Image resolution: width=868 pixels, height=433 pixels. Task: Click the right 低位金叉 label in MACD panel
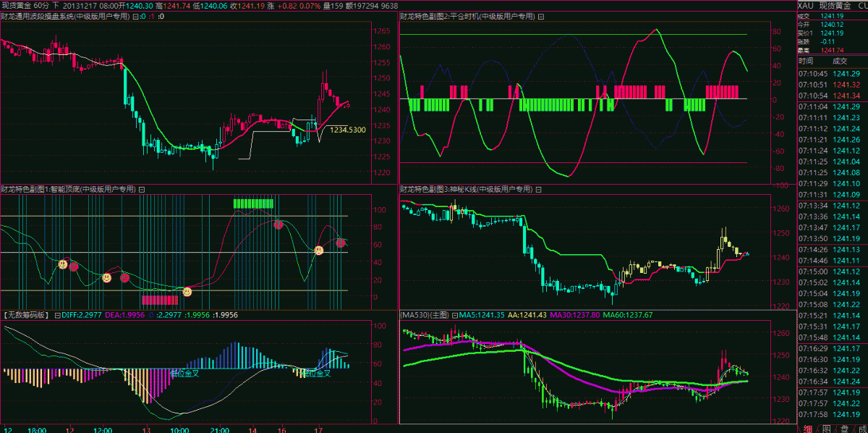click(x=315, y=374)
